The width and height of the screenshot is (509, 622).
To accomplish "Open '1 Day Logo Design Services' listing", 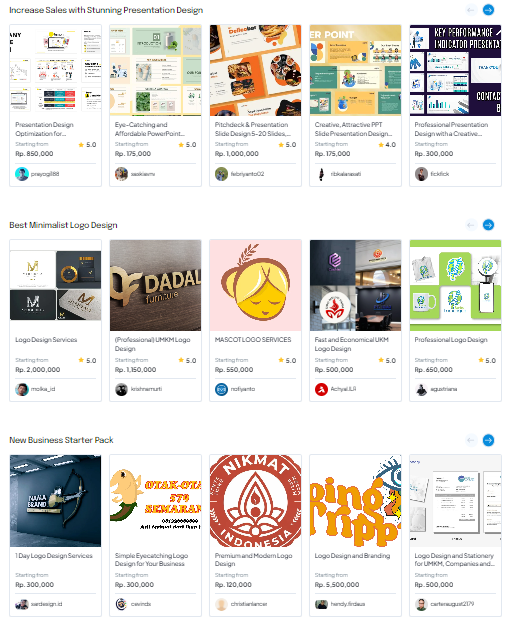I will coord(54,556).
